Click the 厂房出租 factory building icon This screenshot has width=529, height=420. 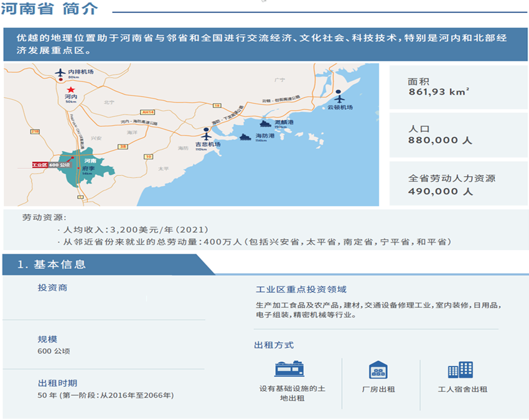click(378, 370)
